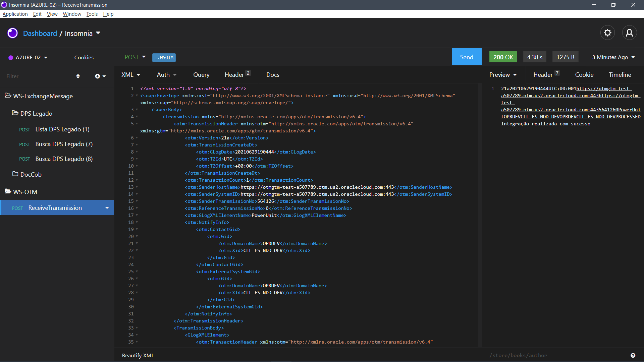Click the sort requests arrows icon
Image resolution: width=644 pixels, height=362 pixels.
pyautogui.click(x=78, y=76)
